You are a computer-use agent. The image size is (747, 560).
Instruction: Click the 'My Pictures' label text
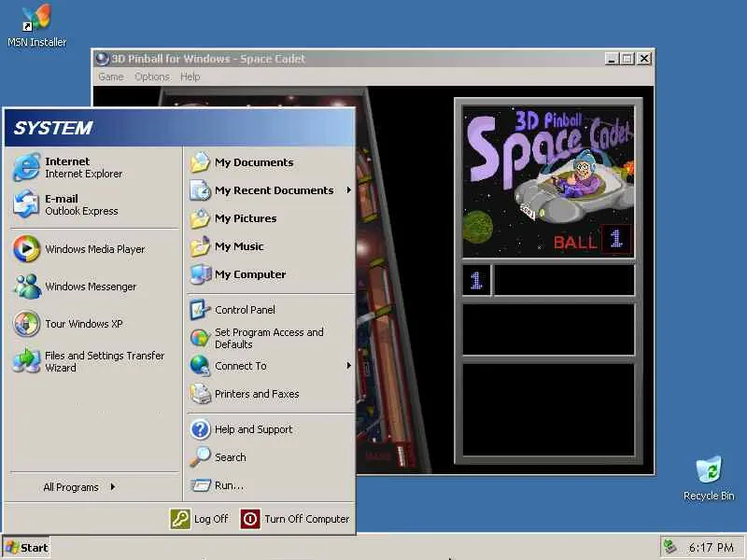[x=246, y=218]
